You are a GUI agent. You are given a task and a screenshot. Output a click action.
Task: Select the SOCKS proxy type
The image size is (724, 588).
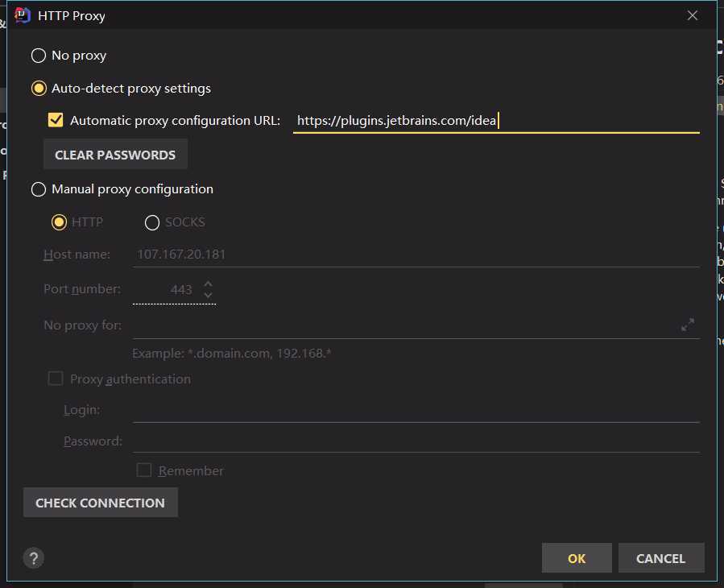tap(152, 222)
